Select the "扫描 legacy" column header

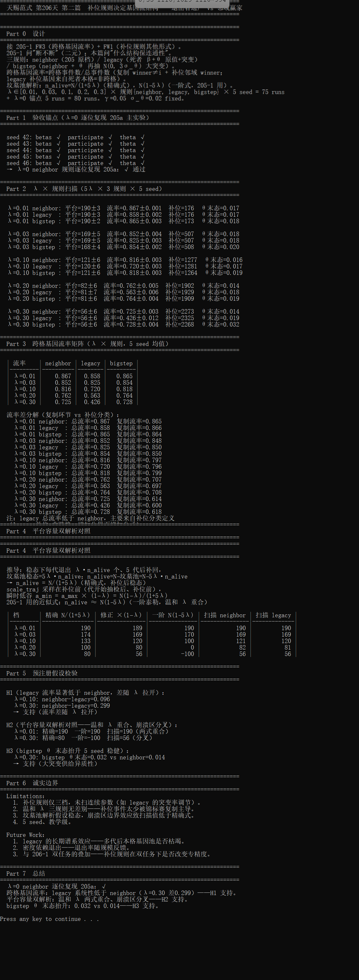click(273, 615)
